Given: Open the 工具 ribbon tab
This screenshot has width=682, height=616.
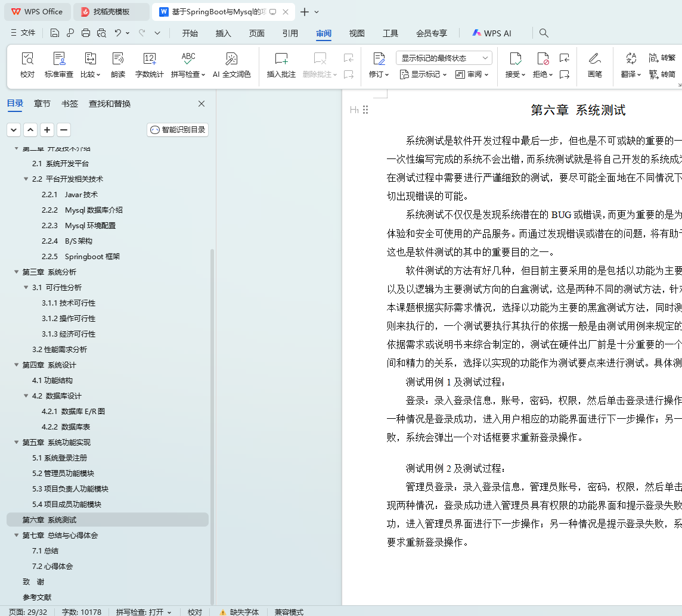Looking at the screenshot, I should (x=390, y=33).
